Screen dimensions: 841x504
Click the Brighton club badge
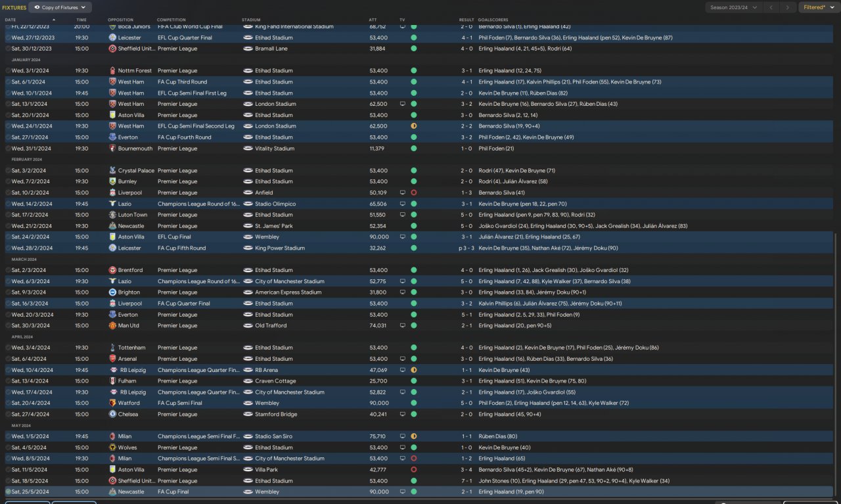(x=113, y=292)
